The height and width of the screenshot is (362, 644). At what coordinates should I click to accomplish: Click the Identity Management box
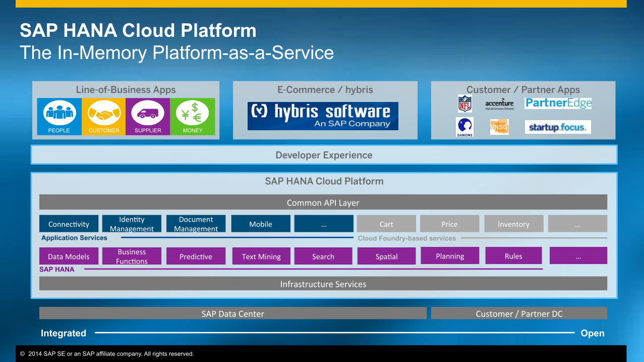[x=132, y=224]
